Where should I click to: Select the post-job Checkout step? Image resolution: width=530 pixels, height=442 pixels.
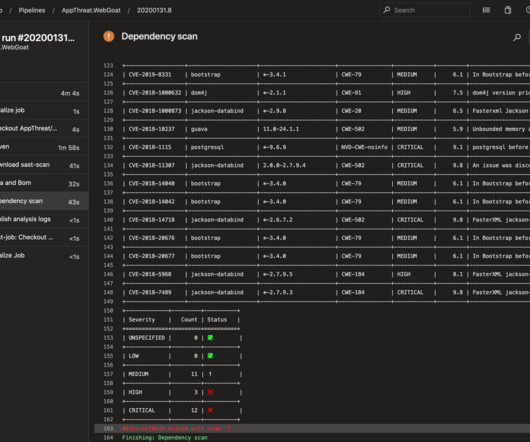(44, 238)
